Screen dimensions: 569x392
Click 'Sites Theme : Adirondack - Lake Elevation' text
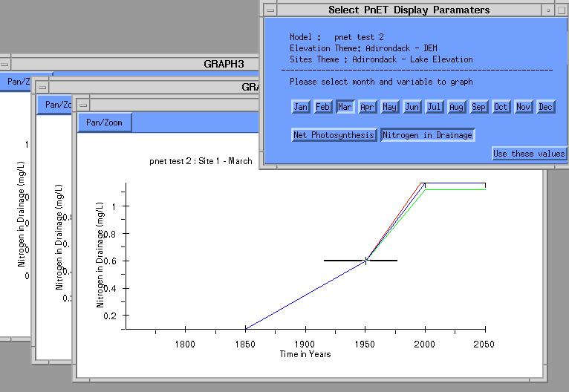pos(381,59)
